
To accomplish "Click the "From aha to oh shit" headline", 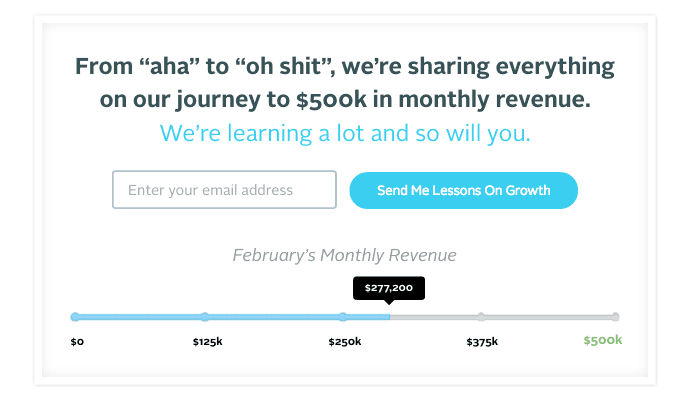I will click(x=344, y=68).
